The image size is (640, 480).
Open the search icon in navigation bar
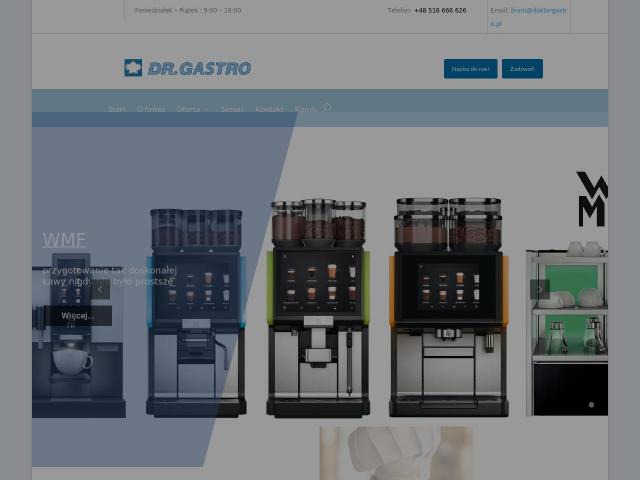(x=327, y=108)
